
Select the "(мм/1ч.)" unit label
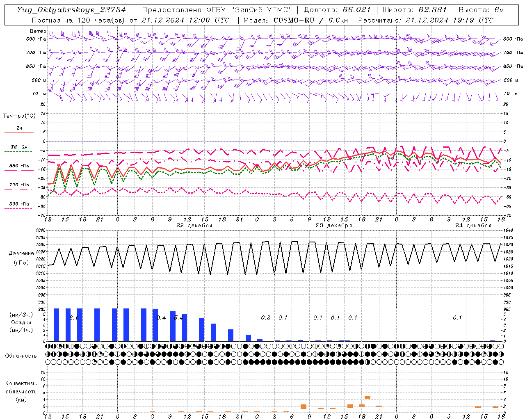point(21,330)
